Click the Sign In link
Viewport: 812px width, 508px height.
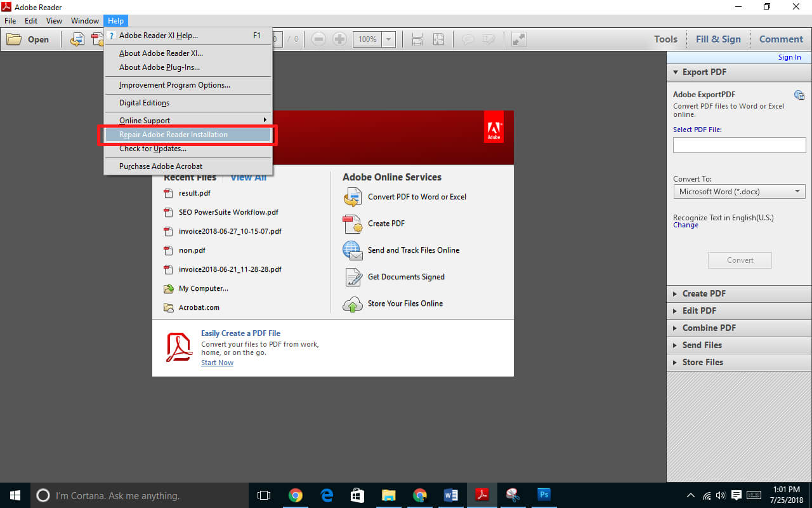click(x=790, y=57)
